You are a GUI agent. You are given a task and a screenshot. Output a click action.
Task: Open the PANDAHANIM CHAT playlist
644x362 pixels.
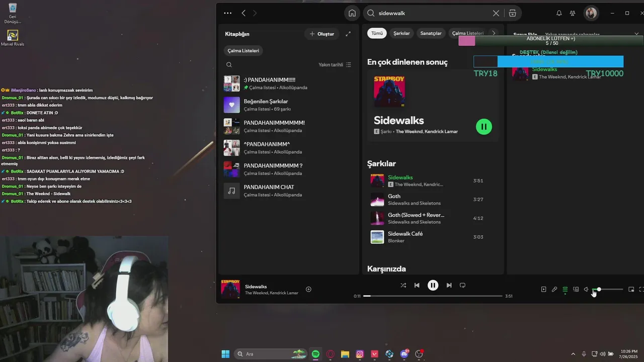[x=288, y=191]
